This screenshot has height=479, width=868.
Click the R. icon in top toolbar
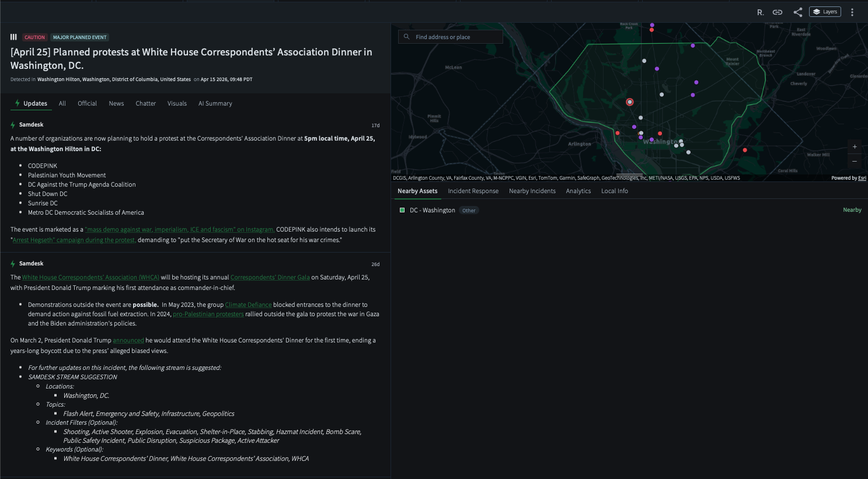click(760, 12)
